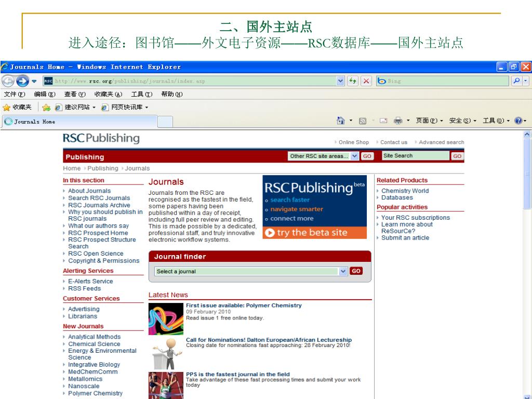Viewport: 532px width, 399px height.
Task: Open the 建议网站 suggested sites item
Action: point(75,107)
